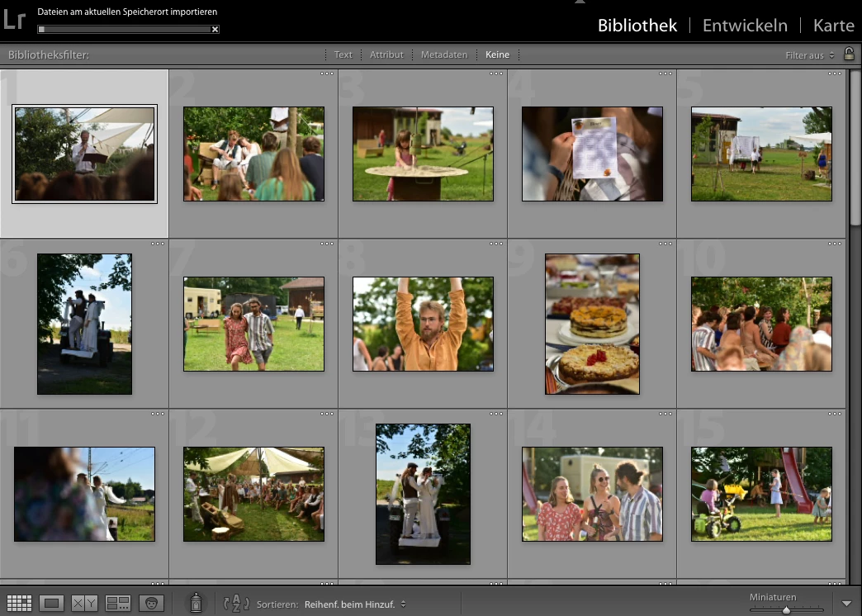Select the Text library filter
Screen dimensions: 862x616
pos(343,54)
